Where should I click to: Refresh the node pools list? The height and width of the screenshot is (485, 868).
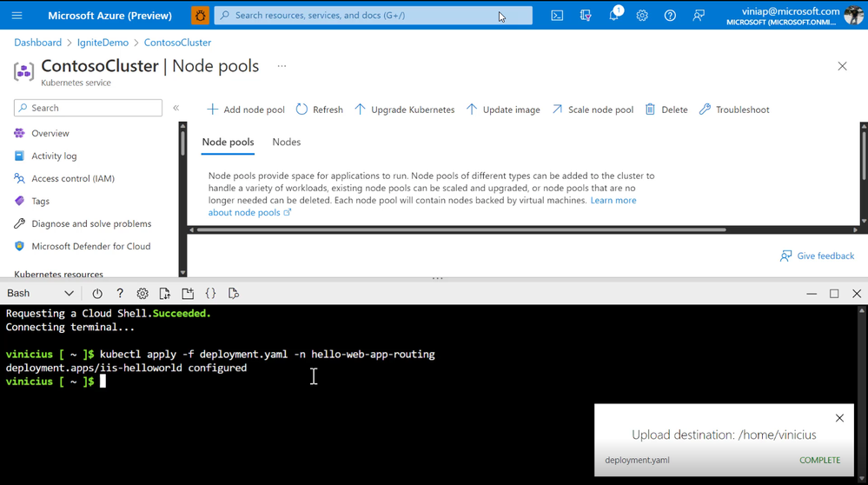click(x=320, y=110)
